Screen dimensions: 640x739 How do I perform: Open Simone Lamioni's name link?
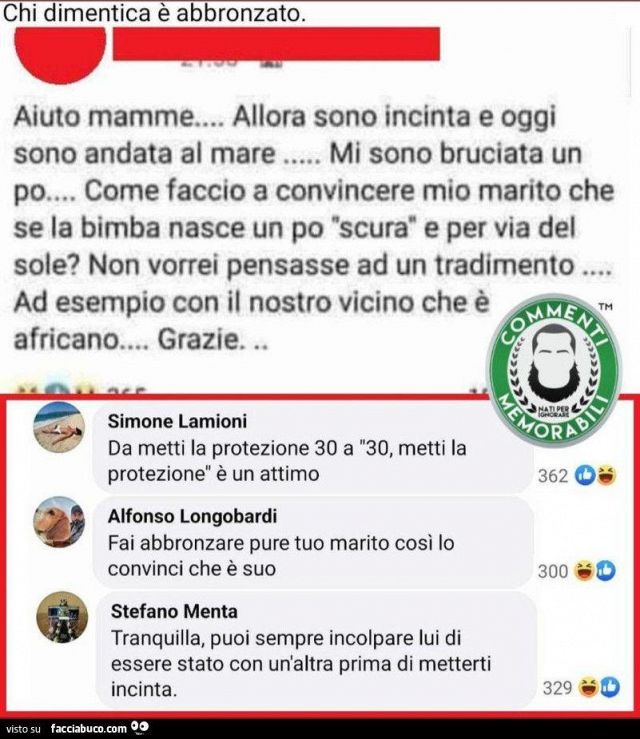(x=177, y=421)
